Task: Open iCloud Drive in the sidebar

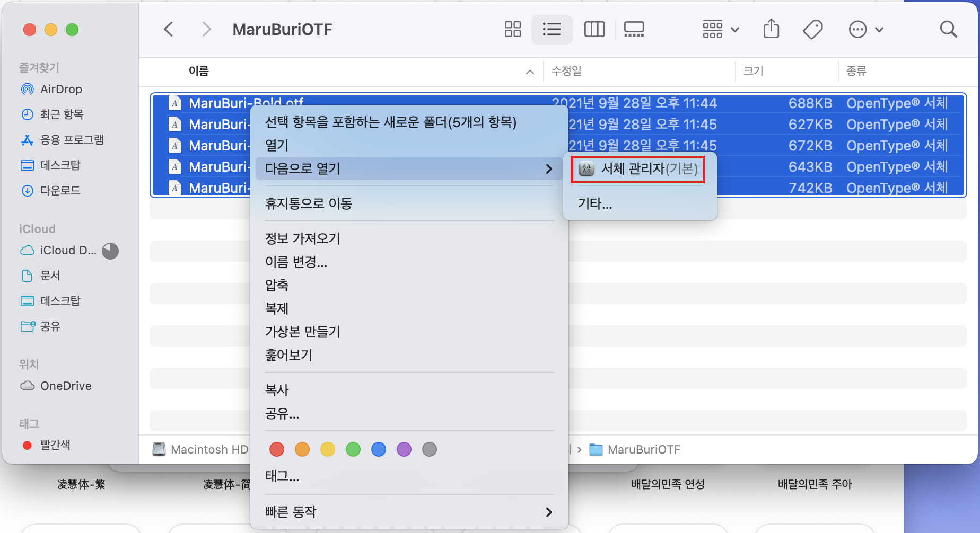Action: [x=69, y=250]
